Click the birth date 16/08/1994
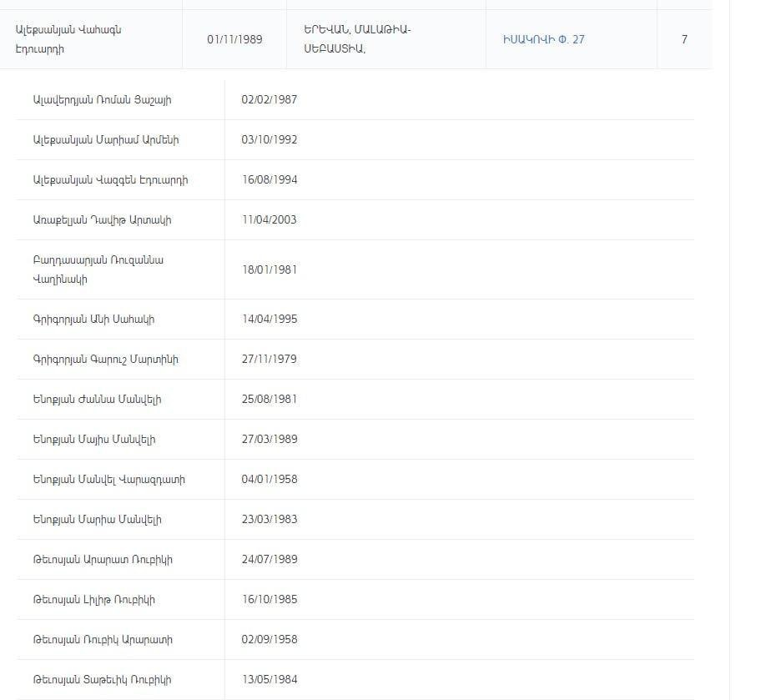This screenshot has height=700, width=771. (x=269, y=180)
